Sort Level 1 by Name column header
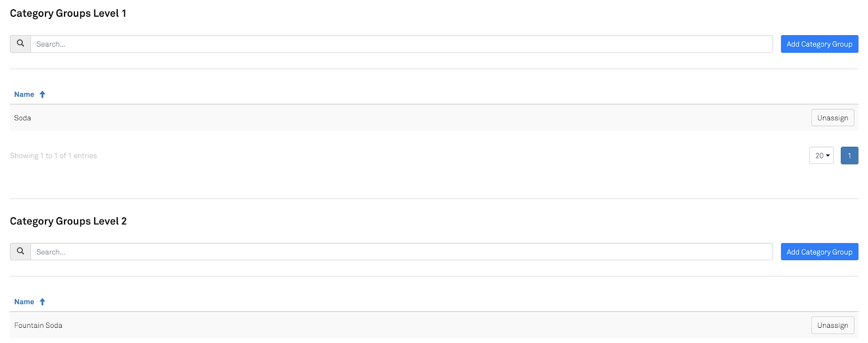Image resolution: width=868 pixels, height=343 pixels. tap(24, 94)
